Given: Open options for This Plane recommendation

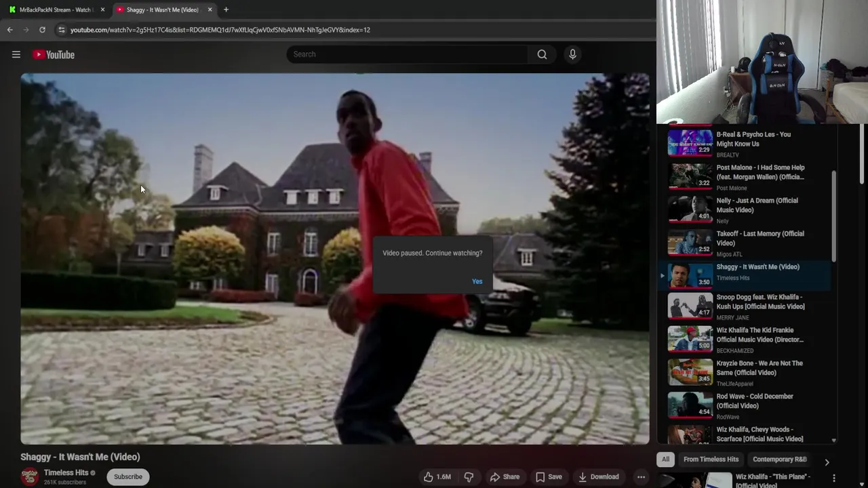Looking at the screenshot, I should (x=834, y=479).
